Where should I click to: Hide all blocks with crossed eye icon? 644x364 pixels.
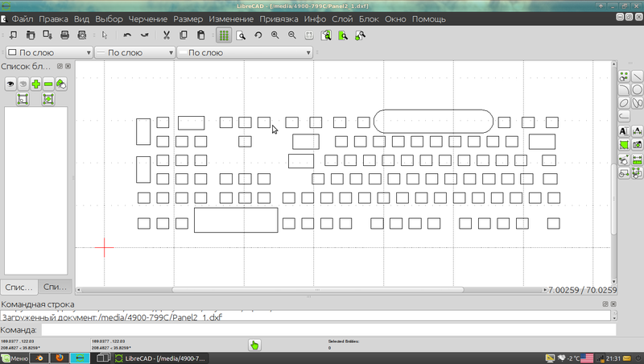click(23, 83)
